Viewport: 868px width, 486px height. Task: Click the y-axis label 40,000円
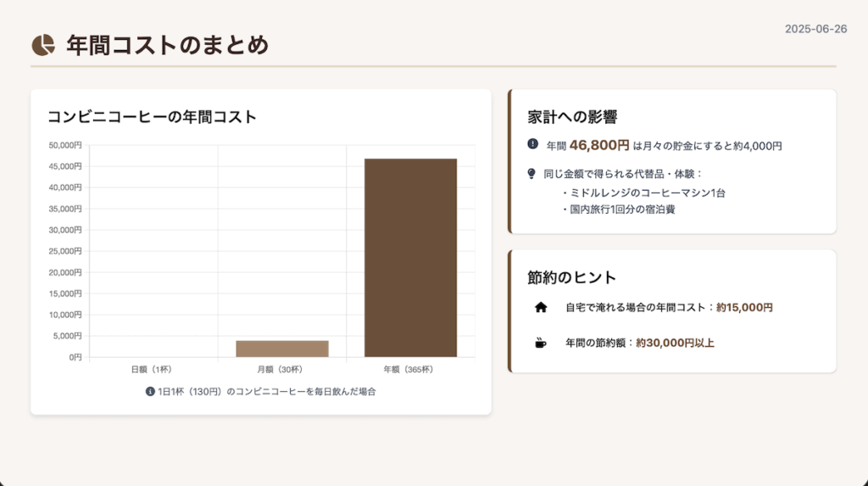pos(64,187)
